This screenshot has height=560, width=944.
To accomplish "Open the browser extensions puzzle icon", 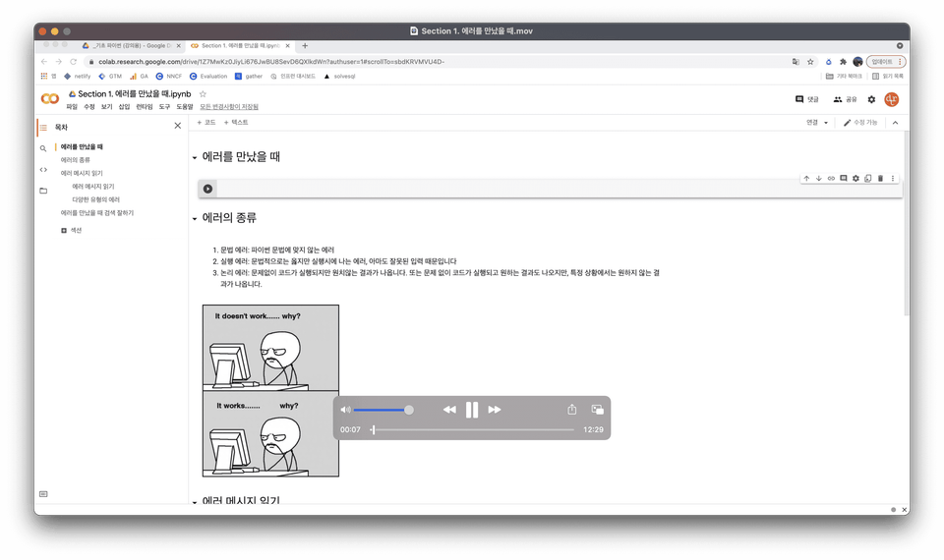I will pos(843,61).
